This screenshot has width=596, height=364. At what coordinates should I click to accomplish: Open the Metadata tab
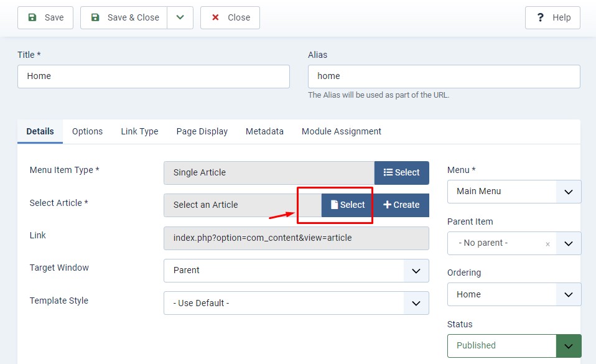264,131
